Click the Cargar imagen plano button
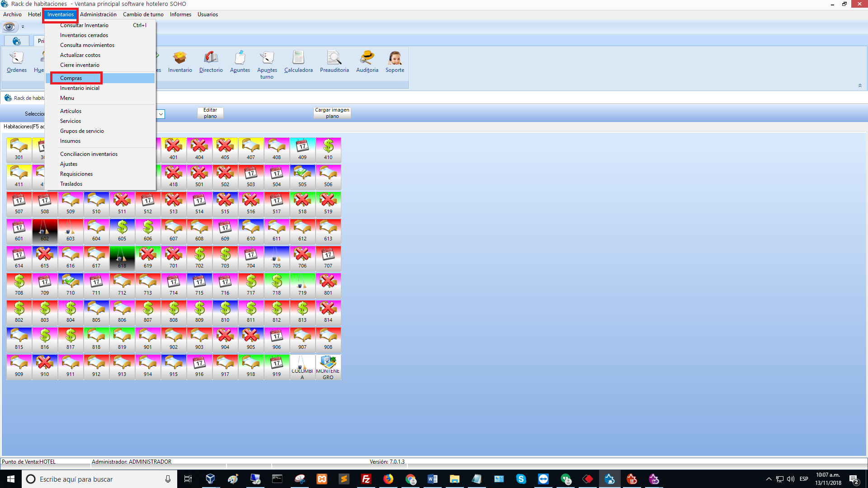The width and height of the screenshot is (868, 488). 332,113
